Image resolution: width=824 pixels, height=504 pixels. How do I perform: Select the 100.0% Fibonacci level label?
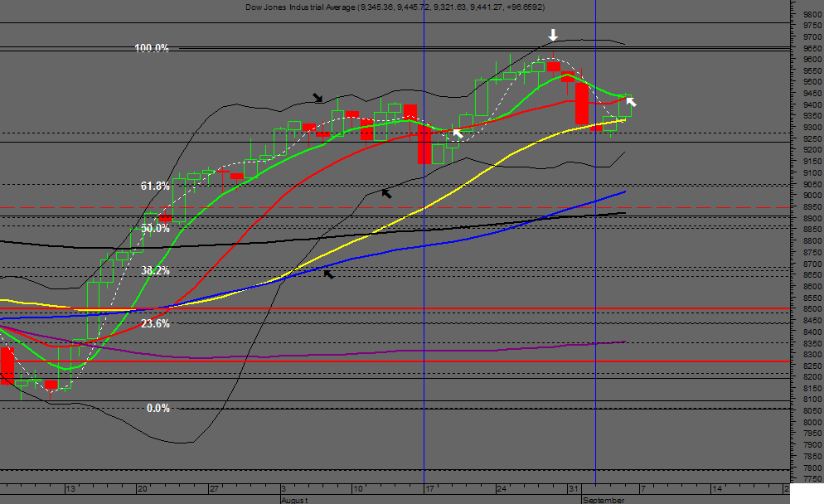pyautogui.click(x=152, y=48)
